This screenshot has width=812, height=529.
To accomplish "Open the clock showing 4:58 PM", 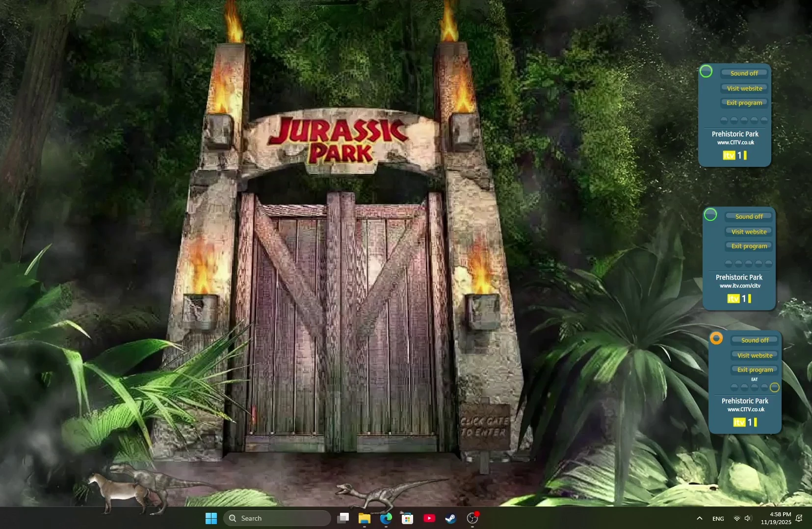I will click(776, 518).
